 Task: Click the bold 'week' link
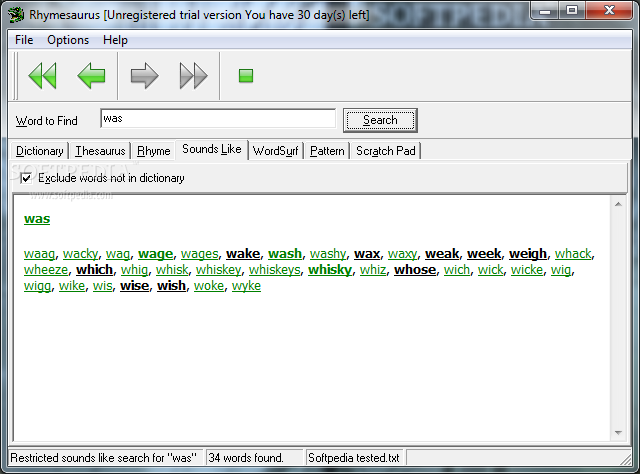tap(484, 254)
